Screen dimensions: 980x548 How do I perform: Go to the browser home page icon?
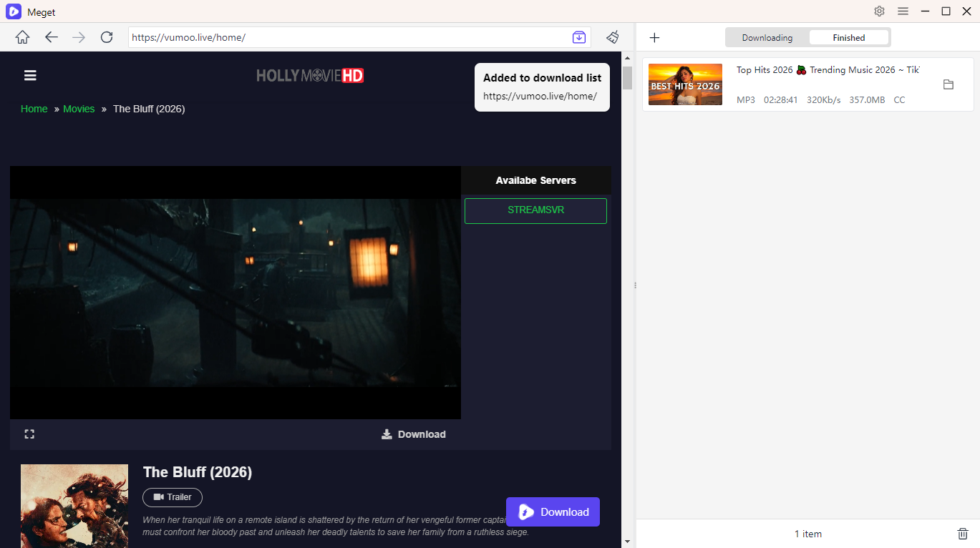(23, 37)
